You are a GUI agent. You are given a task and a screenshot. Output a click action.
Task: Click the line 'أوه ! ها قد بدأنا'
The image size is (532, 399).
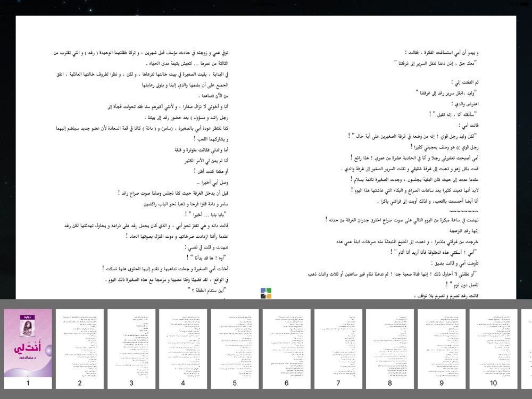point(206,258)
